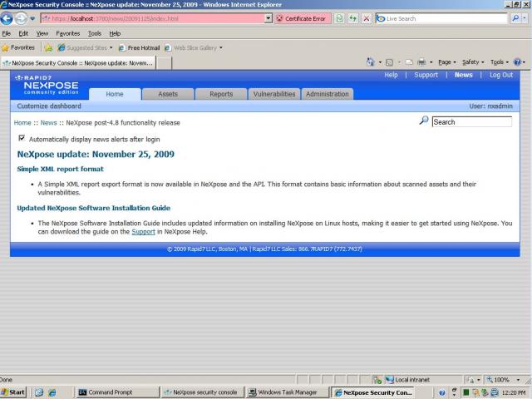This screenshot has width=532, height=399.
Task: Click Customize dashboard link
Action: coord(49,106)
